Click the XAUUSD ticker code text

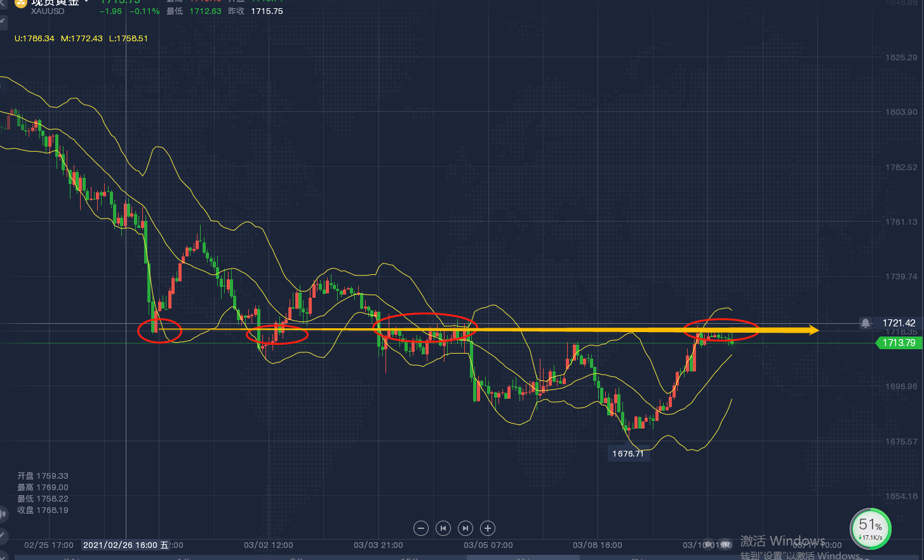(x=48, y=11)
